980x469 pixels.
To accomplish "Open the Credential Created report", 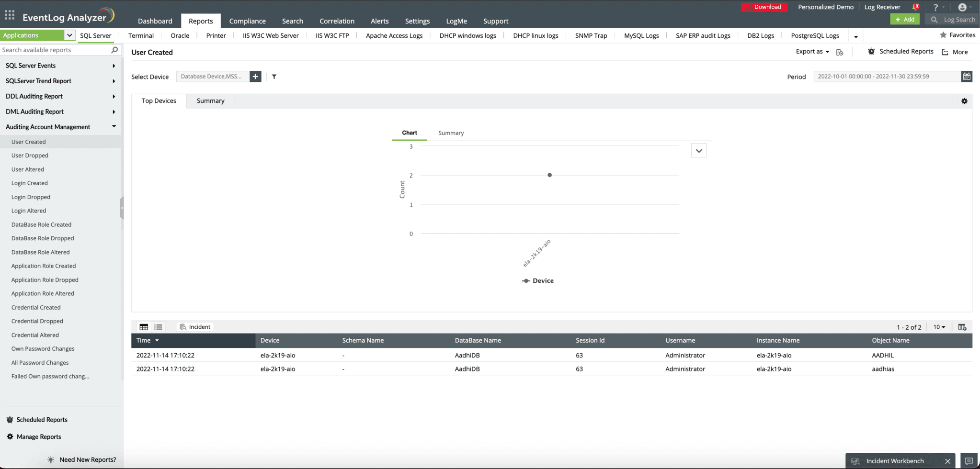I will [x=36, y=308].
